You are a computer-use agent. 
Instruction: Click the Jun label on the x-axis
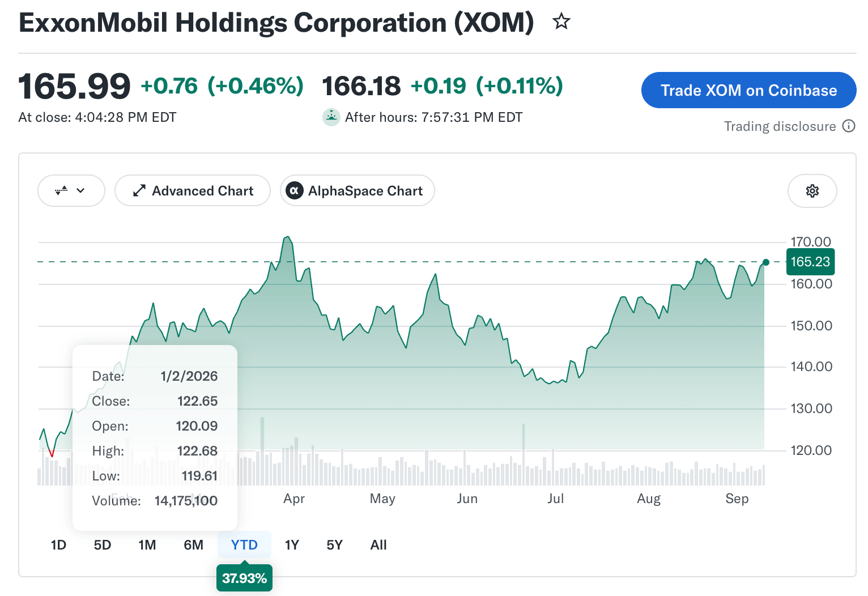467,499
